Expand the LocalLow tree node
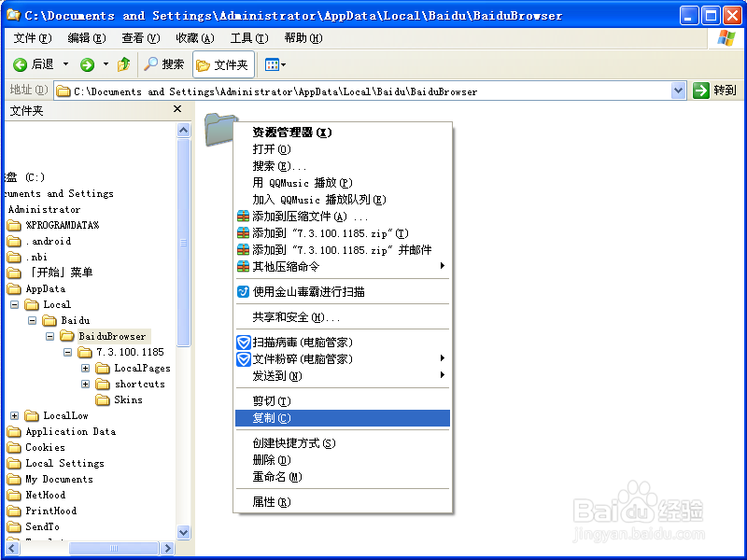 [15, 415]
